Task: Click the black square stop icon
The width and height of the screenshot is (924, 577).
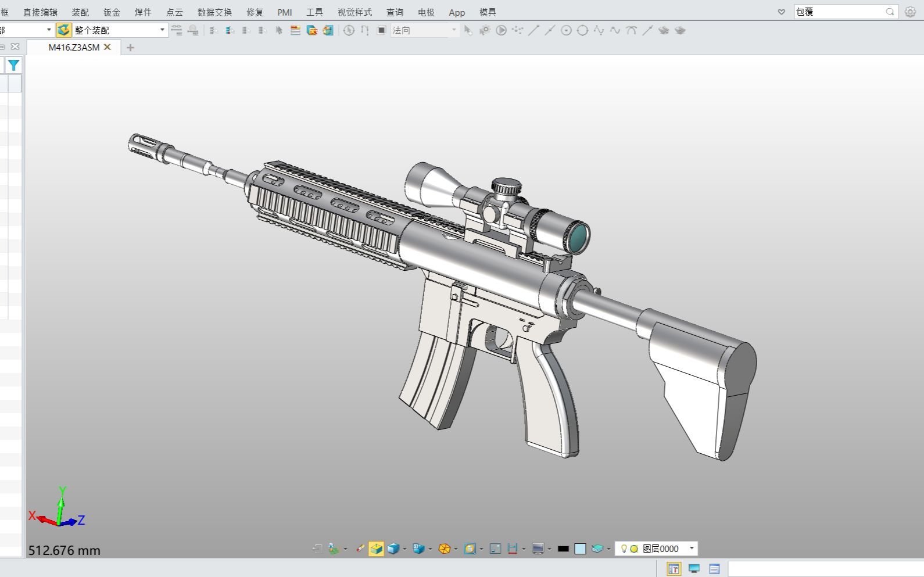Action: (x=381, y=30)
